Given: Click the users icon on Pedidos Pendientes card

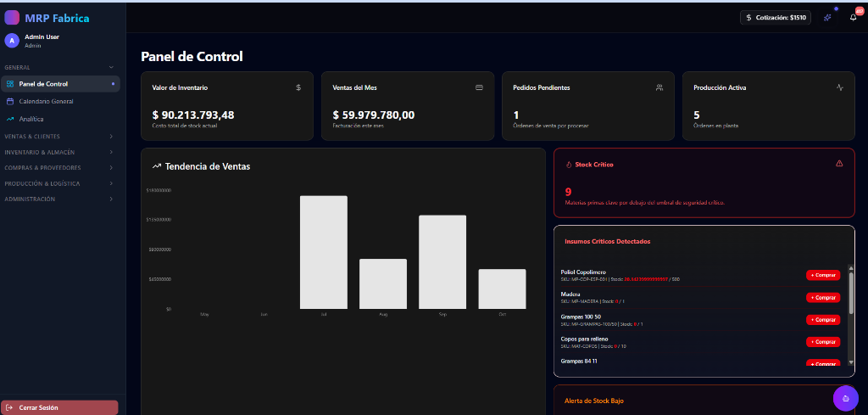Looking at the screenshot, I should 659,87.
